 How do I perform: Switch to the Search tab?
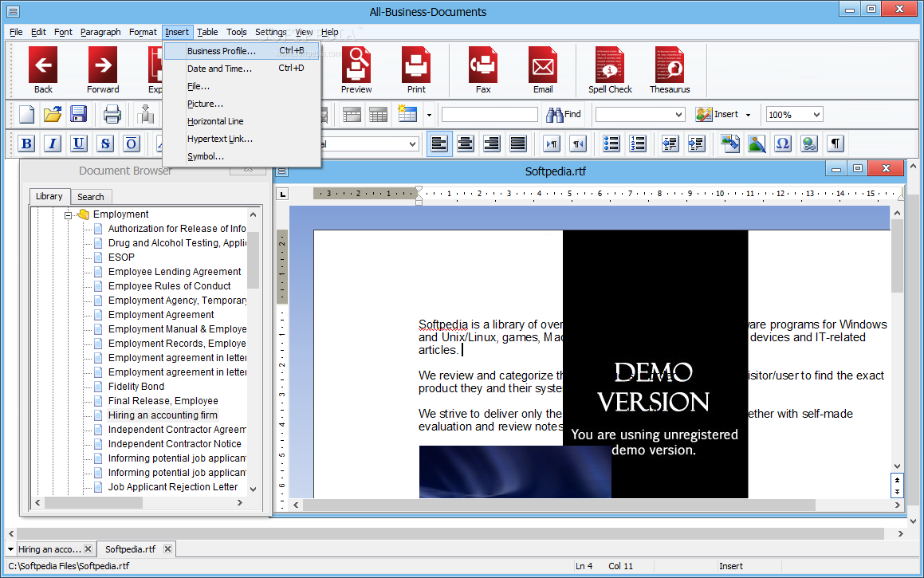tap(90, 197)
